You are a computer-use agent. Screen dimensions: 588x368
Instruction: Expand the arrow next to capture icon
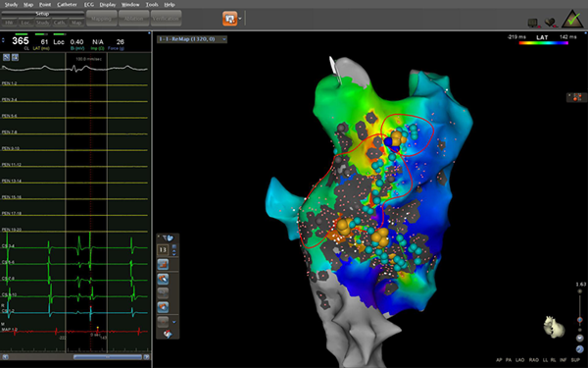point(240,19)
